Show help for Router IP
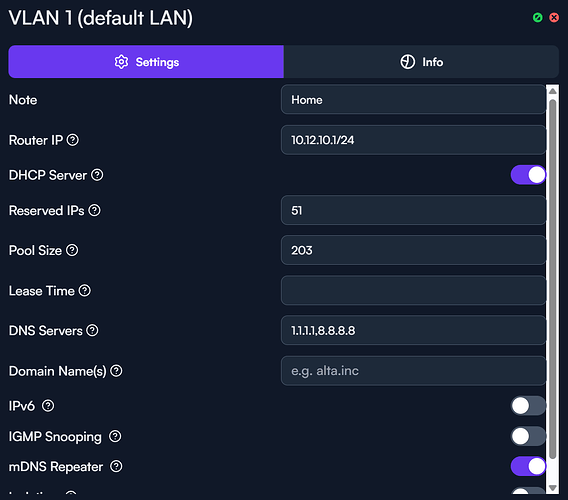568x500 pixels. coord(73,140)
